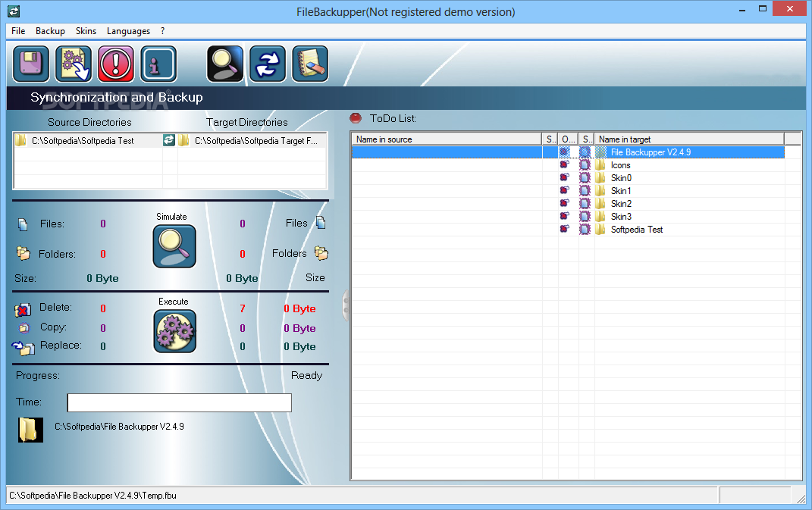Click the Copy icon

pyautogui.click(x=24, y=327)
